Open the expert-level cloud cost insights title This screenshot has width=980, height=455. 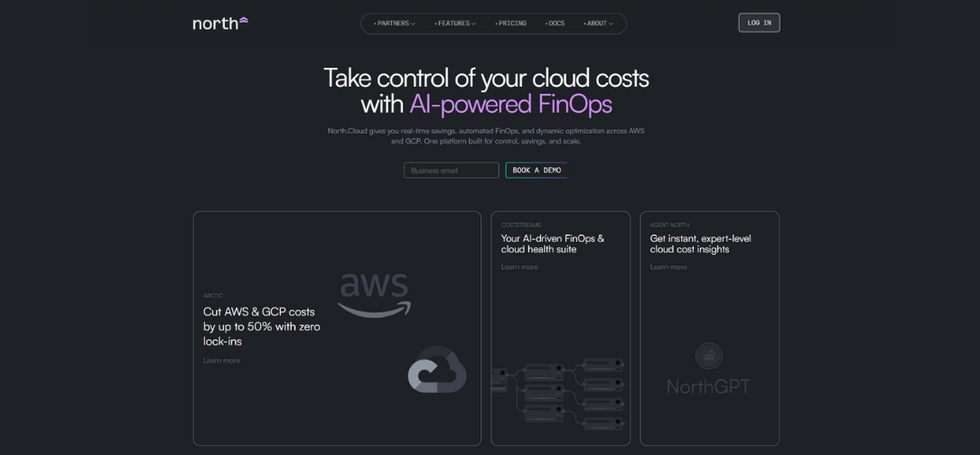(x=700, y=244)
